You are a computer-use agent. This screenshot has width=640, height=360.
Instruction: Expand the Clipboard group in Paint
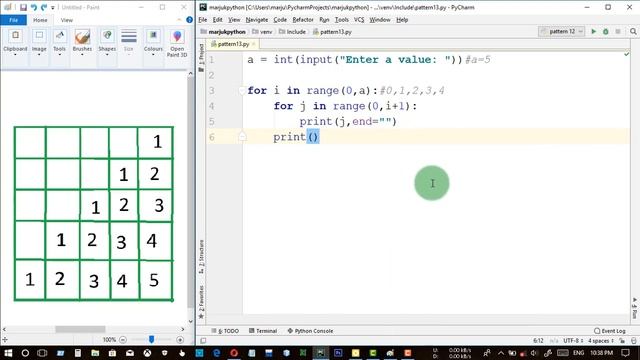pos(15,42)
